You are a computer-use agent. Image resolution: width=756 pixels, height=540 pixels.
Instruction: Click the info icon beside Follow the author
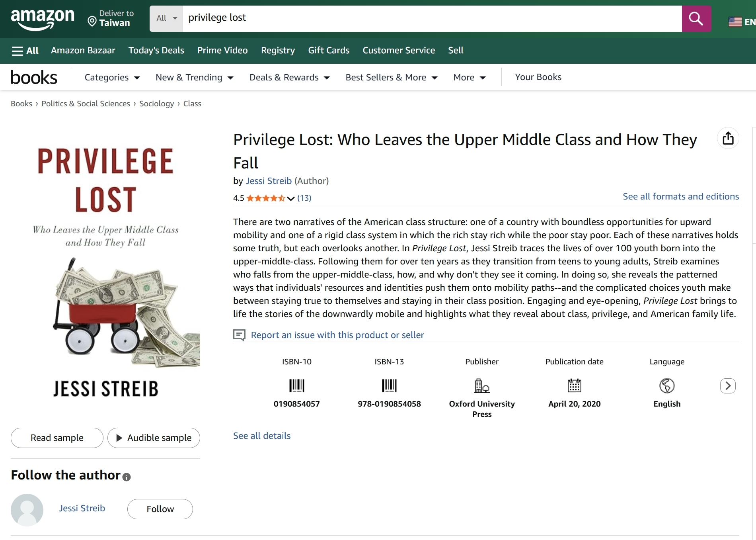127,477
